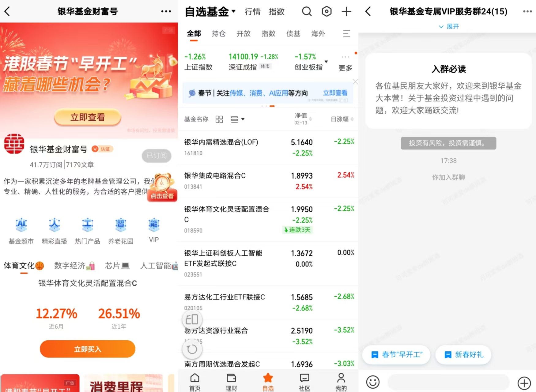536x392 pixels.
Task: Select the 数字经济 theme tab
Action: pyautogui.click(x=74, y=266)
